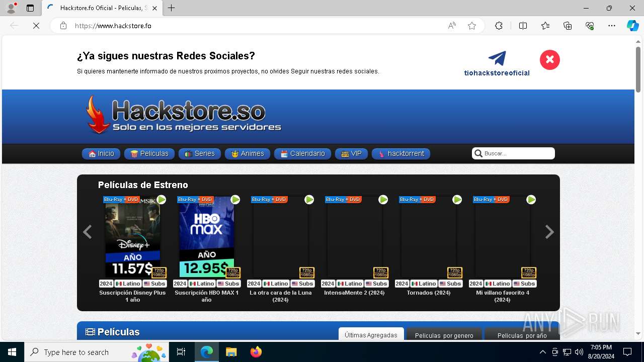
Task: Click the search magnifier icon
Action: [x=478, y=153]
